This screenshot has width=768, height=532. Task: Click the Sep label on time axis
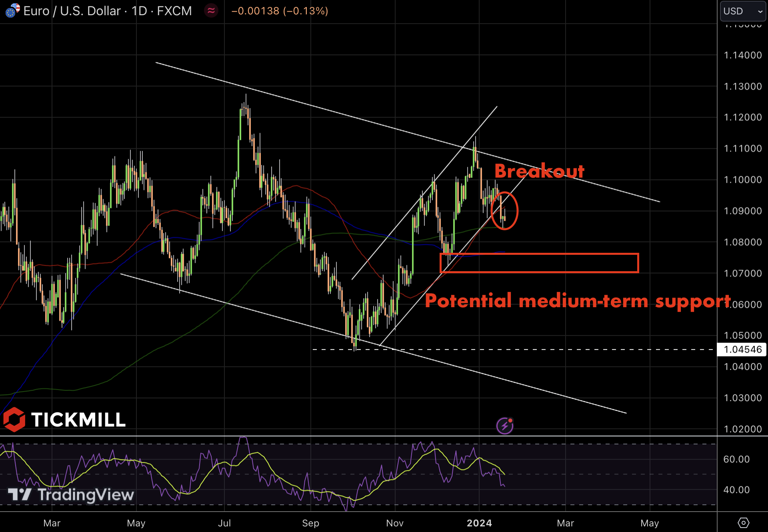tap(310, 523)
